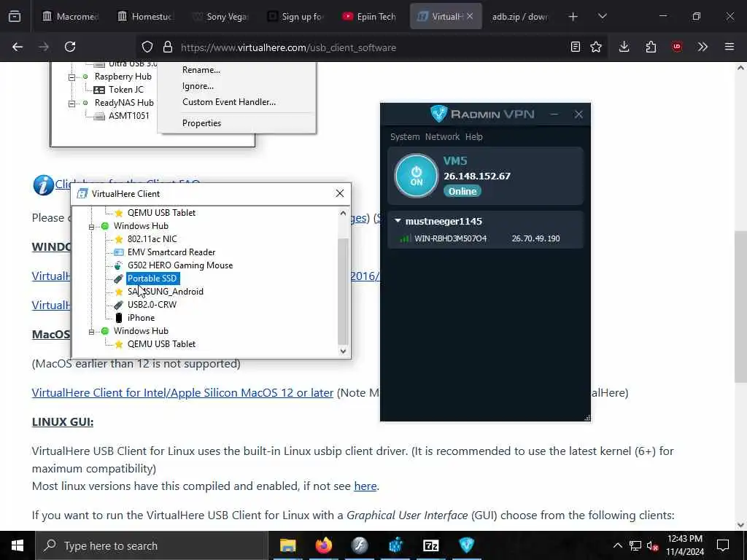The height and width of the screenshot is (560, 747).
Task: Open Radmin VPN System menu
Action: pos(405,136)
